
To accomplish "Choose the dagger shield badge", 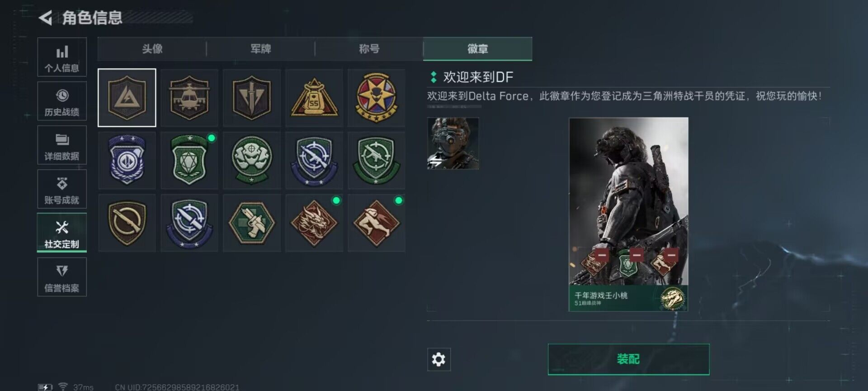I will (x=252, y=98).
